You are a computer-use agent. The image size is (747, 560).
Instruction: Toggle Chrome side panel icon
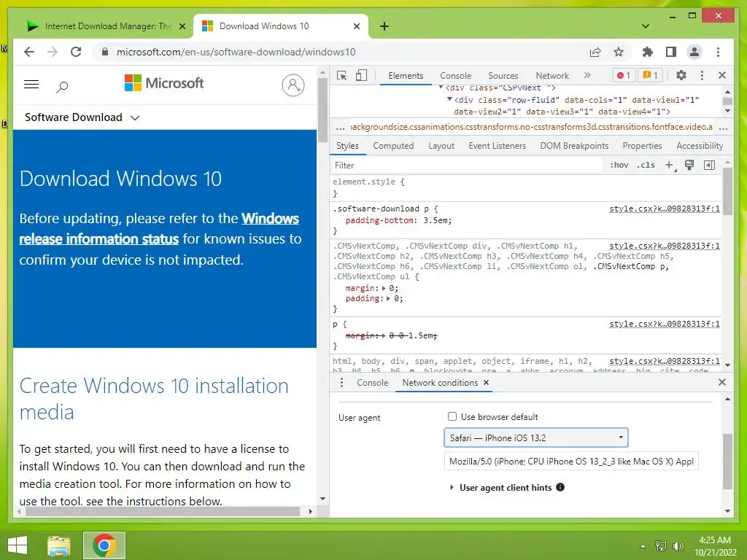pos(671,52)
